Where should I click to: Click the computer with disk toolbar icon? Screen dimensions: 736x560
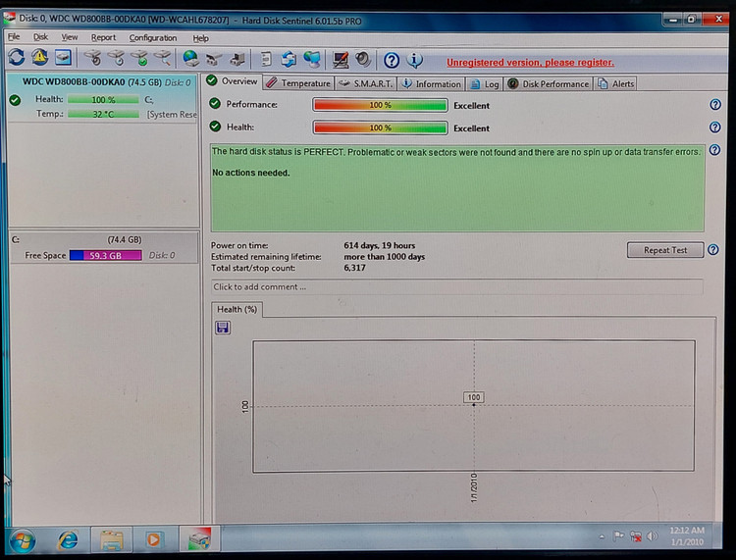pyautogui.click(x=237, y=59)
